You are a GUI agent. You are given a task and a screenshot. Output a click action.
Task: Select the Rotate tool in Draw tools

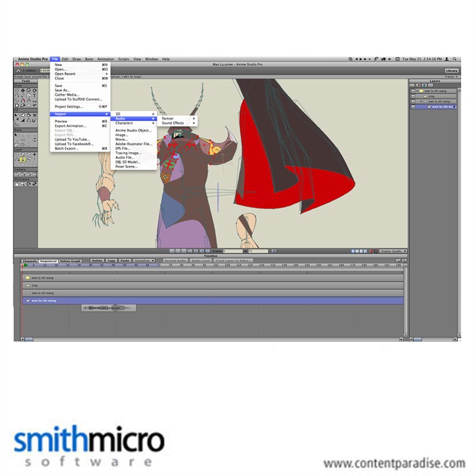pos(35,90)
